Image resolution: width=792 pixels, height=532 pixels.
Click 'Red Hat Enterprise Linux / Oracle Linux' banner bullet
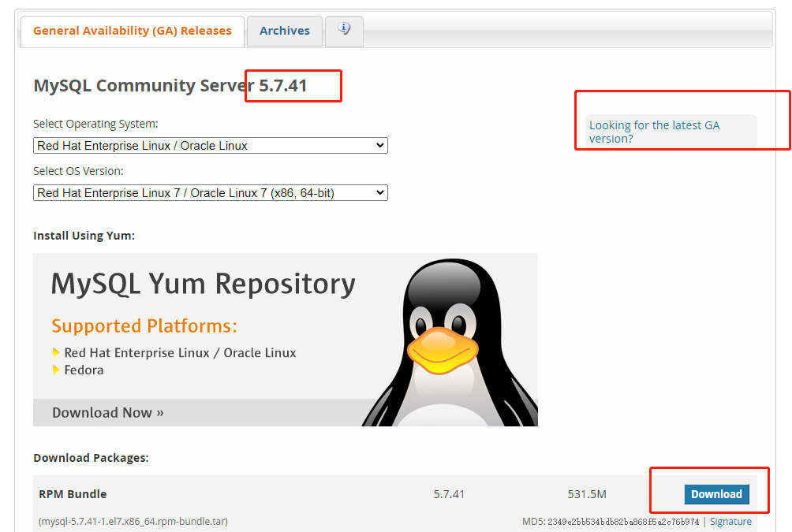click(x=180, y=353)
